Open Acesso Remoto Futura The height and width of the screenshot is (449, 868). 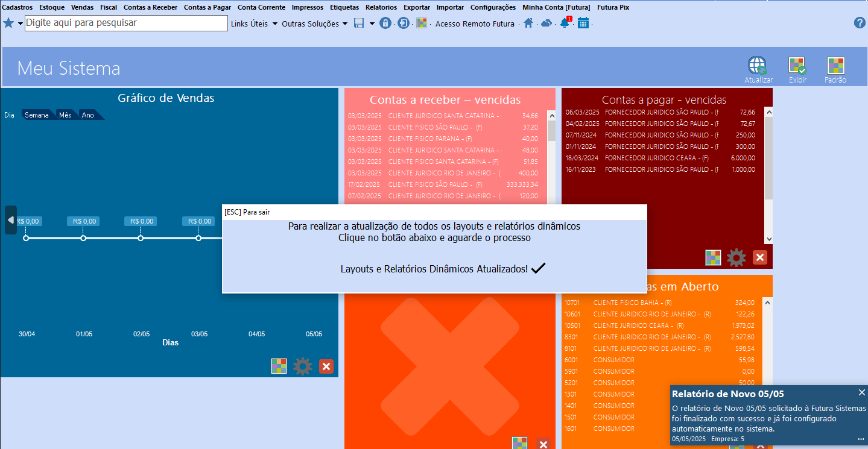point(475,24)
